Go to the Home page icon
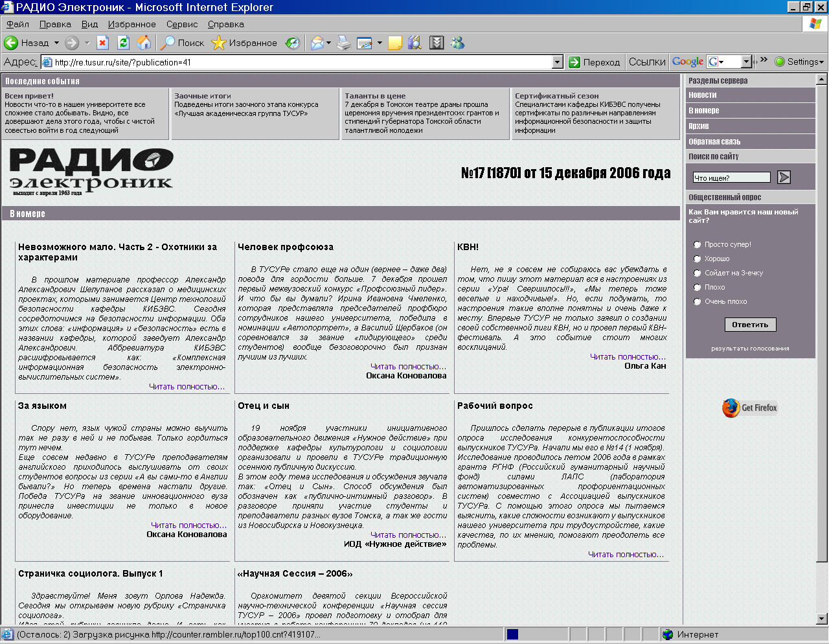The height and width of the screenshot is (644, 829). (x=144, y=43)
